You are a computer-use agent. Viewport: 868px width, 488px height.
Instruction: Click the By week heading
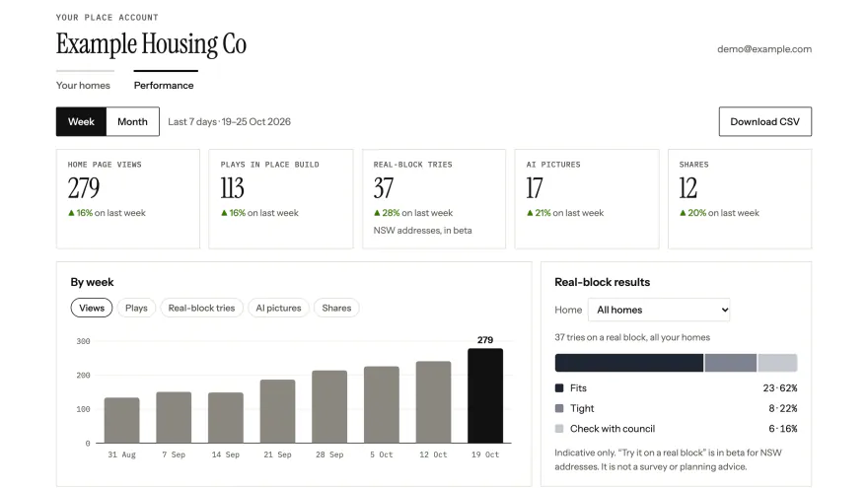pyautogui.click(x=92, y=282)
